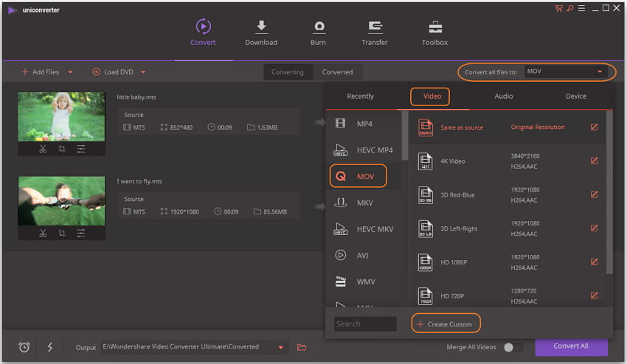Screen dimensions: 627x364
Task: Click the key registration icon
Action: (569, 8)
